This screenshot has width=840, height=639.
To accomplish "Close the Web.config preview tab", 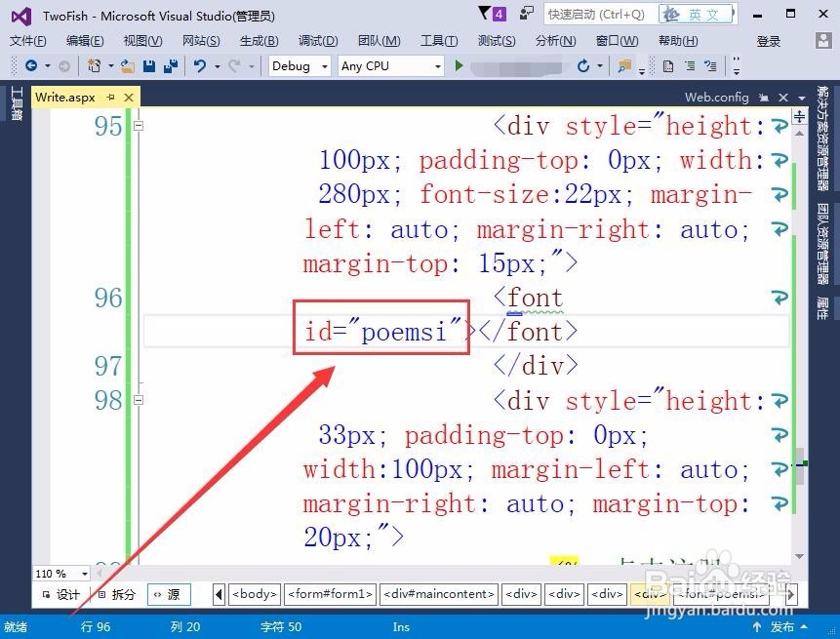I will click(783, 97).
